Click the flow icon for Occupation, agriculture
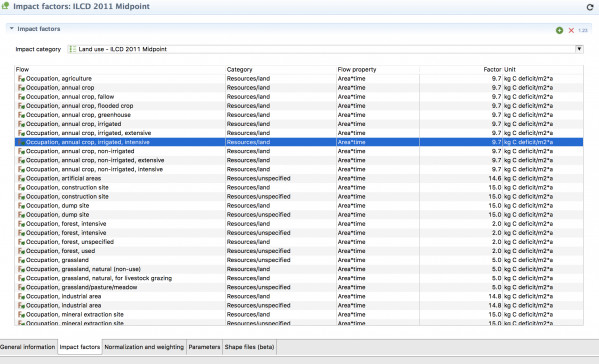Image resolution: width=599 pixels, height=364 pixels. [21, 79]
